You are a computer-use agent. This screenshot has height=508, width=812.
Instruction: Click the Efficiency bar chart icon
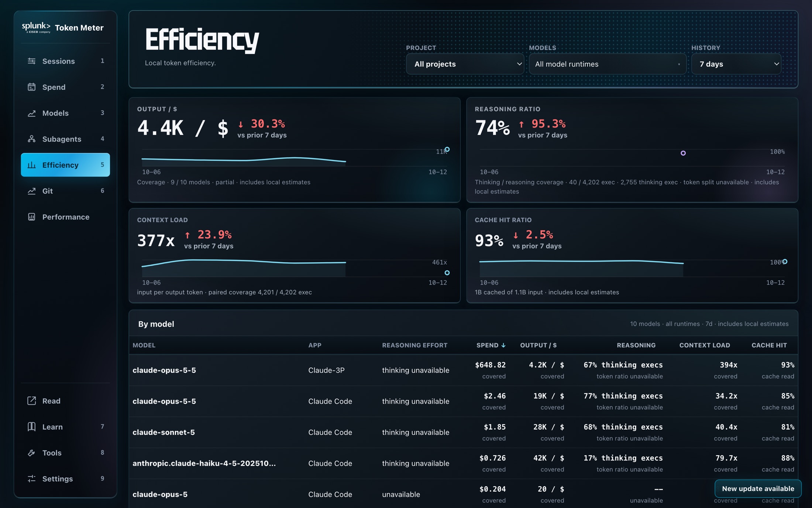point(32,165)
